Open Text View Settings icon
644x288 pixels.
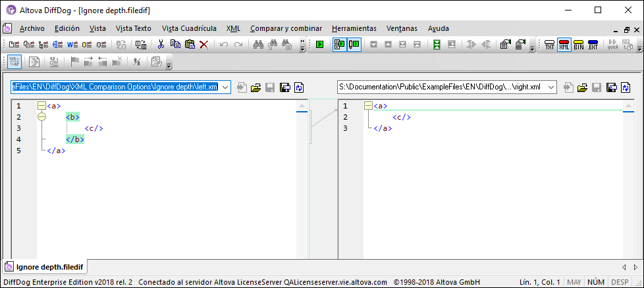(x=157, y=62)
